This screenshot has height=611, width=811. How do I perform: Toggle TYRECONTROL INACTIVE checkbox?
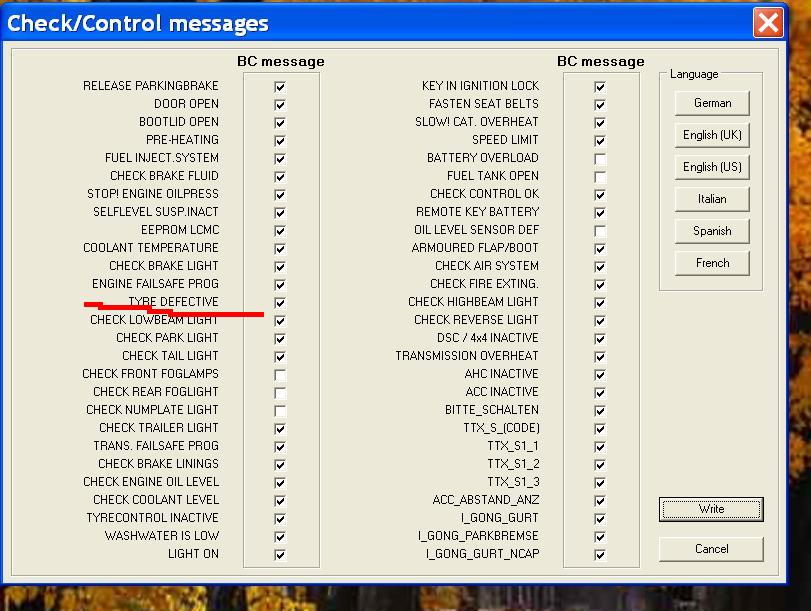coord(280,518)
